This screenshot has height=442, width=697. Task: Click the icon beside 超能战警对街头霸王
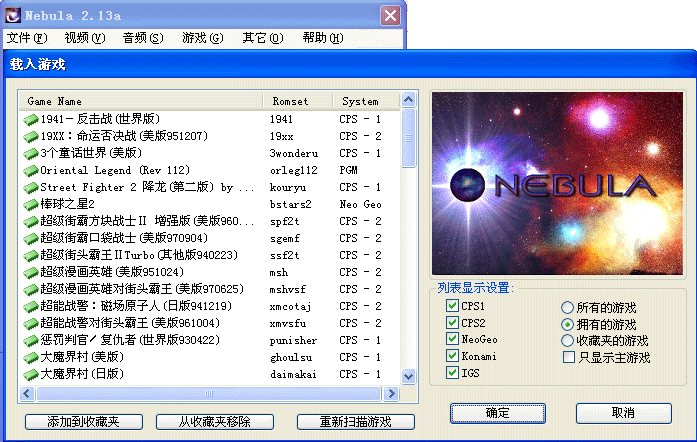click(31, 323)
